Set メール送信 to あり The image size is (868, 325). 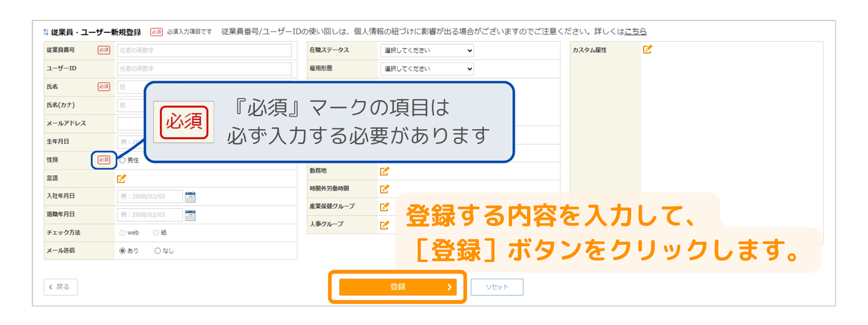pos(123,251)
